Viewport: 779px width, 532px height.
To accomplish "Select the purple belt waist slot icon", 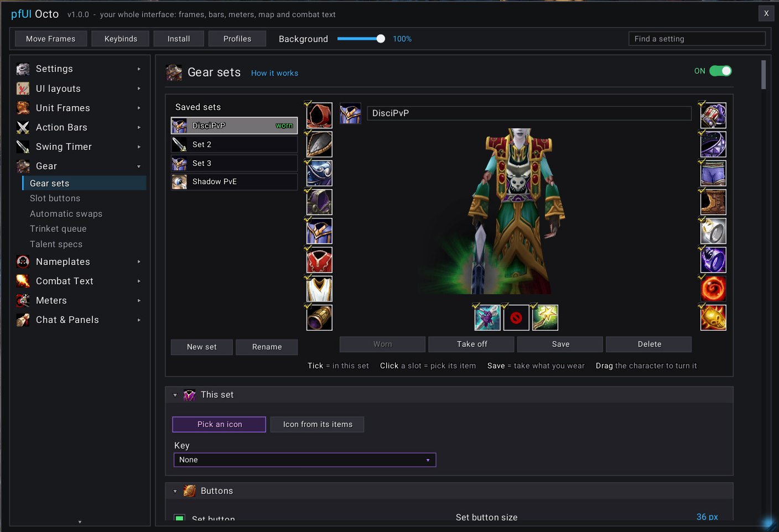I will (713, 144).
